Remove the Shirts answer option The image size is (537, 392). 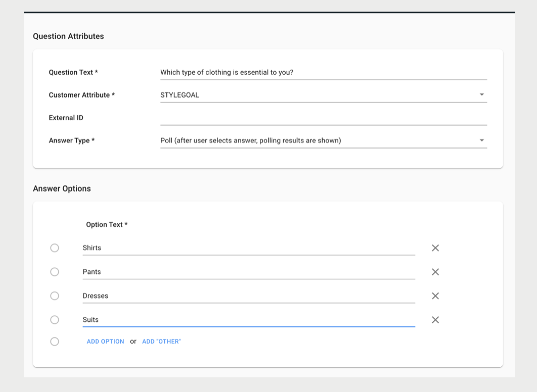[x=435, y=248]
